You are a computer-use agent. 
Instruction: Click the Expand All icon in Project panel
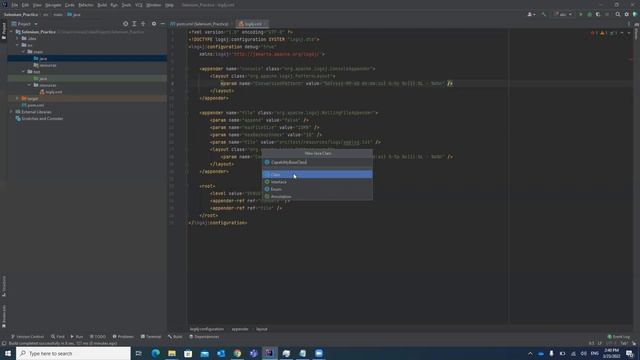pos(134,24)
